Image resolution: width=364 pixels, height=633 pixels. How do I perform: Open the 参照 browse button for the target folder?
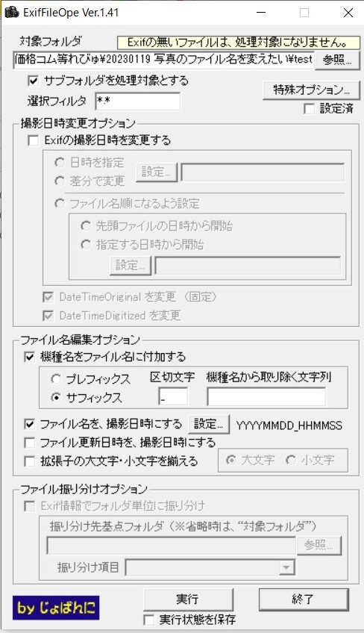point(337,60)
